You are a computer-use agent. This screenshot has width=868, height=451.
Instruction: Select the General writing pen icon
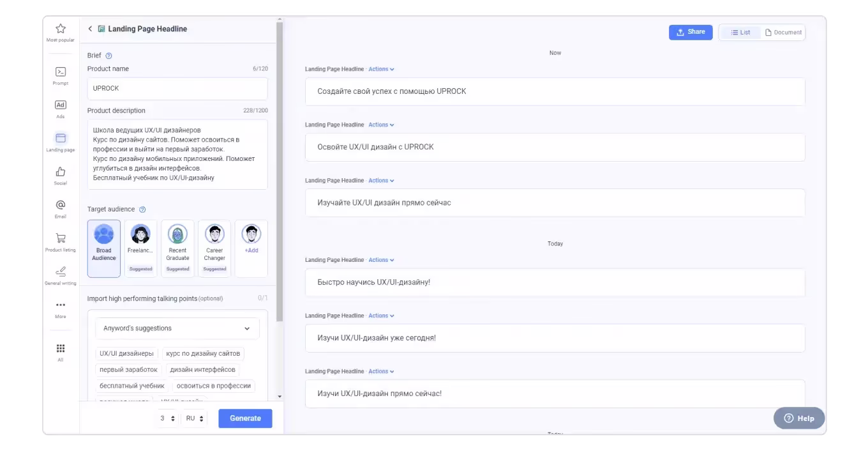coord(61,272)
